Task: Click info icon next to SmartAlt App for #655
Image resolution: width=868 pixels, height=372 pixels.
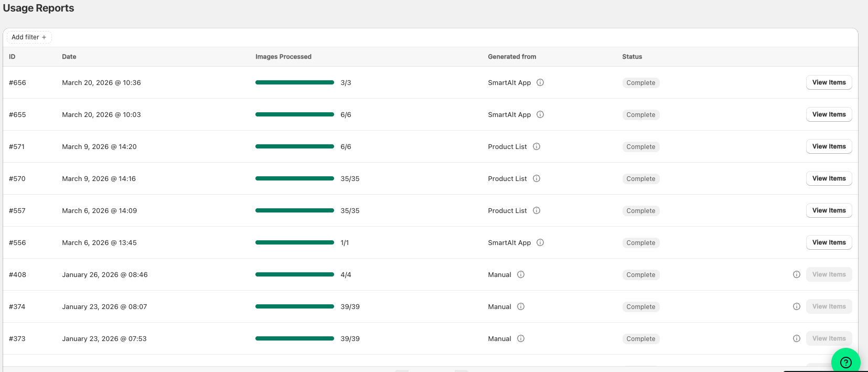Action: tap(540, 114)
